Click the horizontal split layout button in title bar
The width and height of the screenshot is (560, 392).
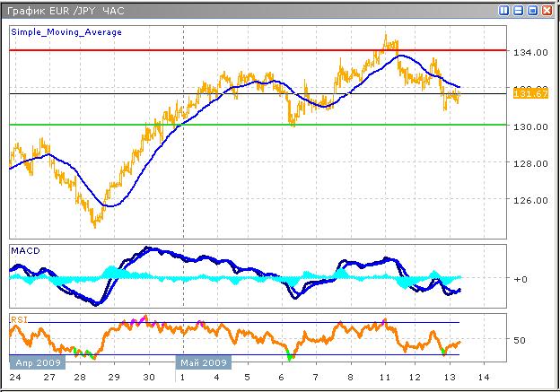[x=519, y=10]
